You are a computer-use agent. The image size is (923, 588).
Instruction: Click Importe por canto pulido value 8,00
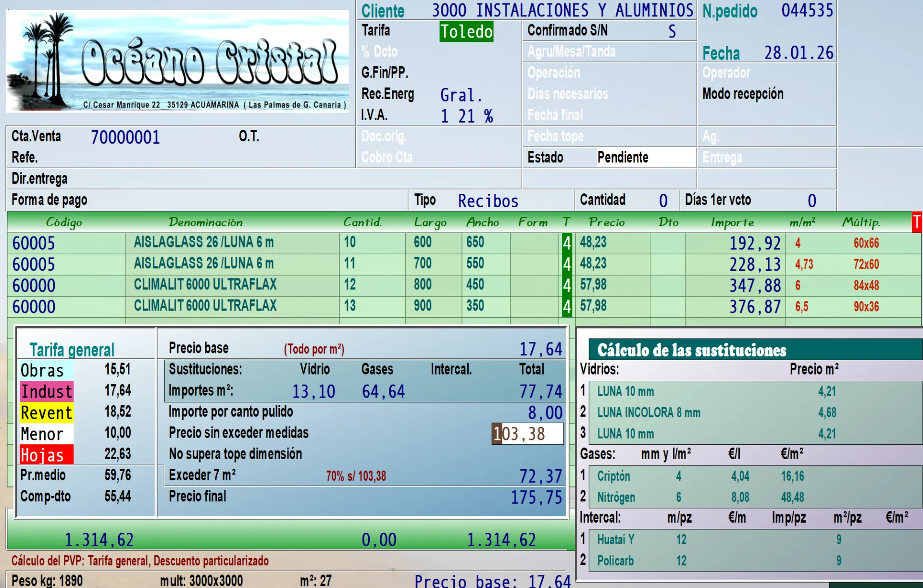[545, 413]
